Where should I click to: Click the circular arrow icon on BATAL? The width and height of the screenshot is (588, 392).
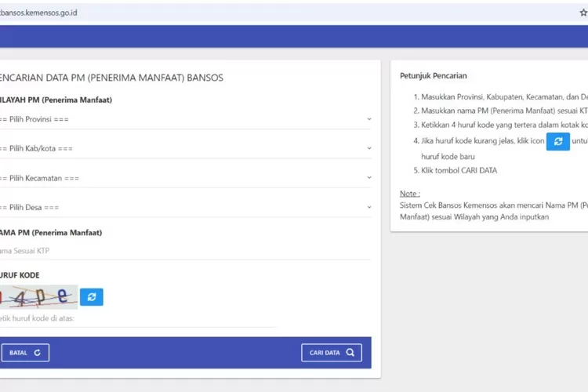click(37, 353)
